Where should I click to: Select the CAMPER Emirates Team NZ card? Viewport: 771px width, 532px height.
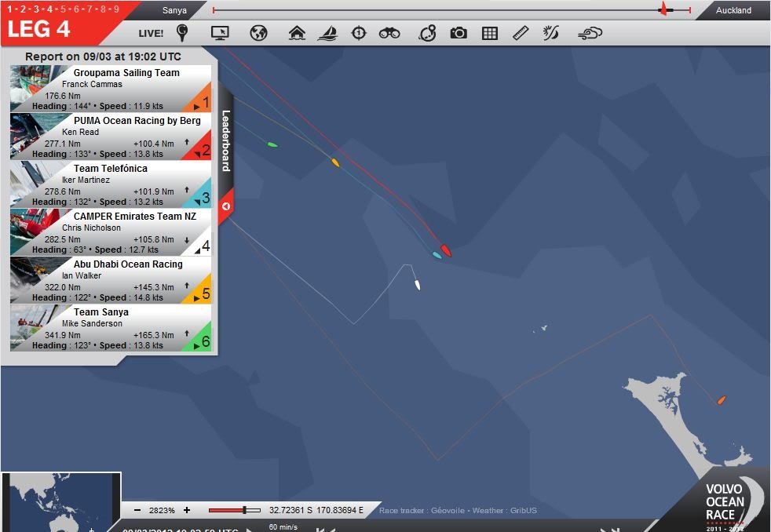(x=111, y=232)
